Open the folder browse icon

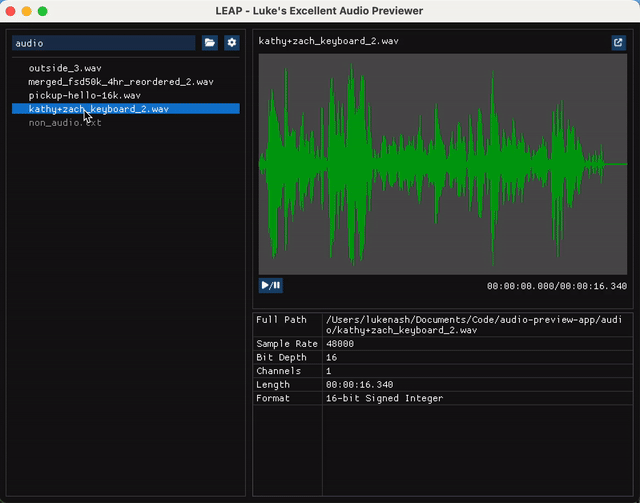pos(210,43)
